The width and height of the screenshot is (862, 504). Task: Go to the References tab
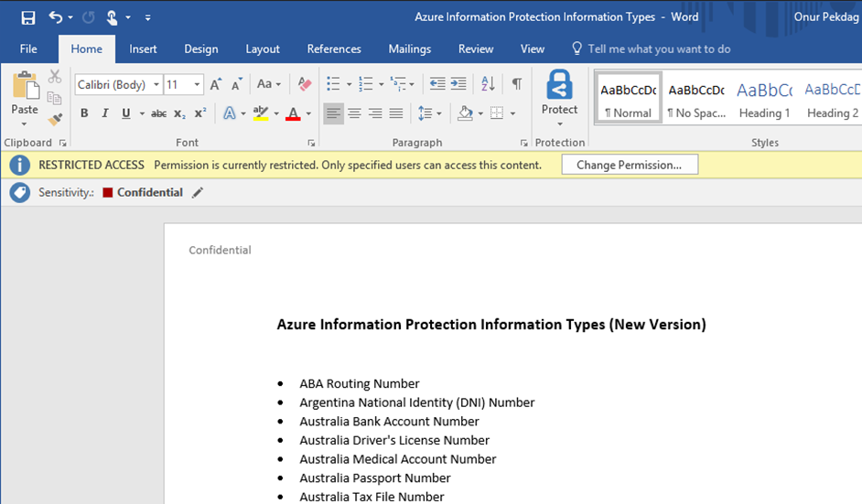334,48
